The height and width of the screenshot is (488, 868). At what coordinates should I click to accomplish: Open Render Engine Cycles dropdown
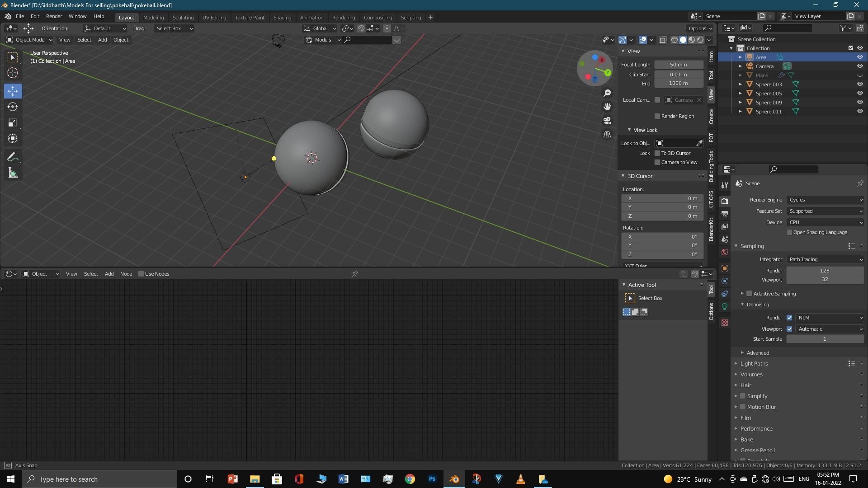coord(826,200)
